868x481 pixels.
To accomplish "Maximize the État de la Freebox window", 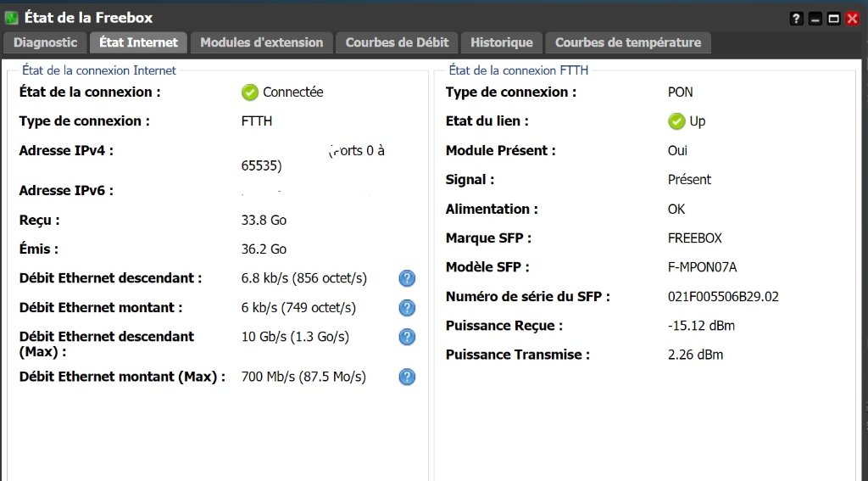I will tap(834, 19).
